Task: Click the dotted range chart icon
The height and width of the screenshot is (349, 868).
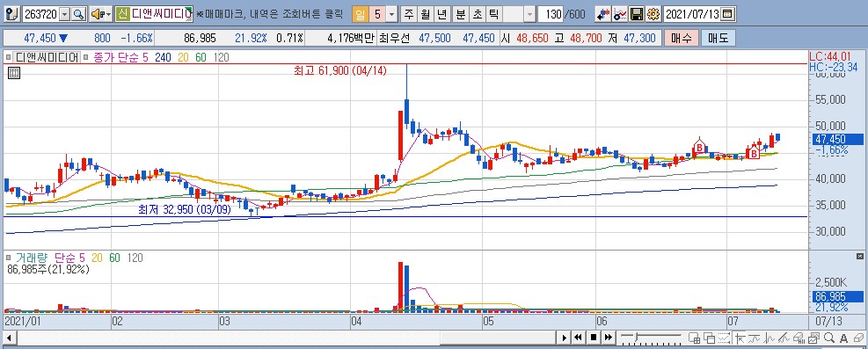Action: point(724,338)
